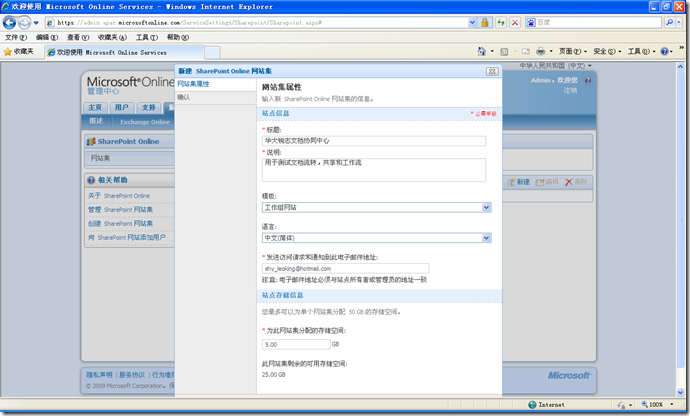690x416 pixels.
Task: Open Exchange Online sub-navigation item
Action: click(145, 122)
